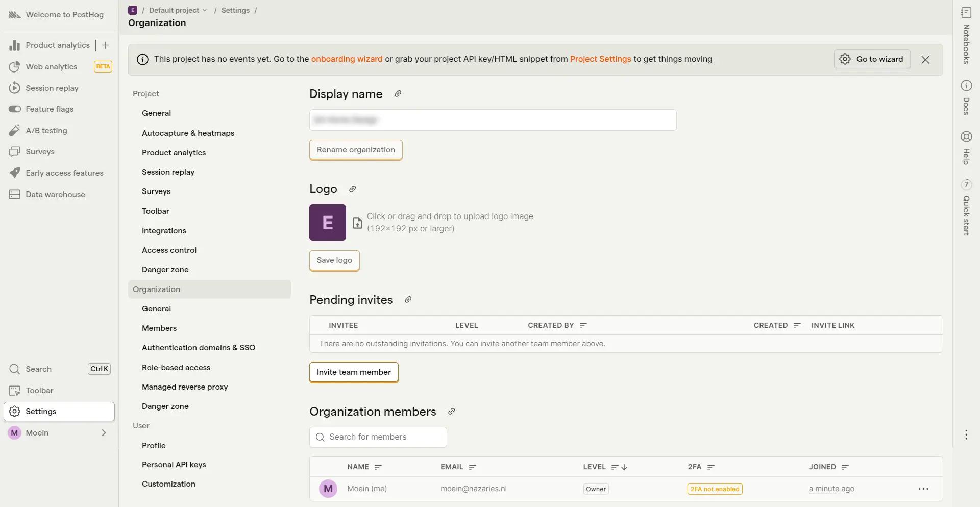Image resolution: width=980 pixels, height=507 pixels.
Task: Click Invite team member button
Action: 354,372
